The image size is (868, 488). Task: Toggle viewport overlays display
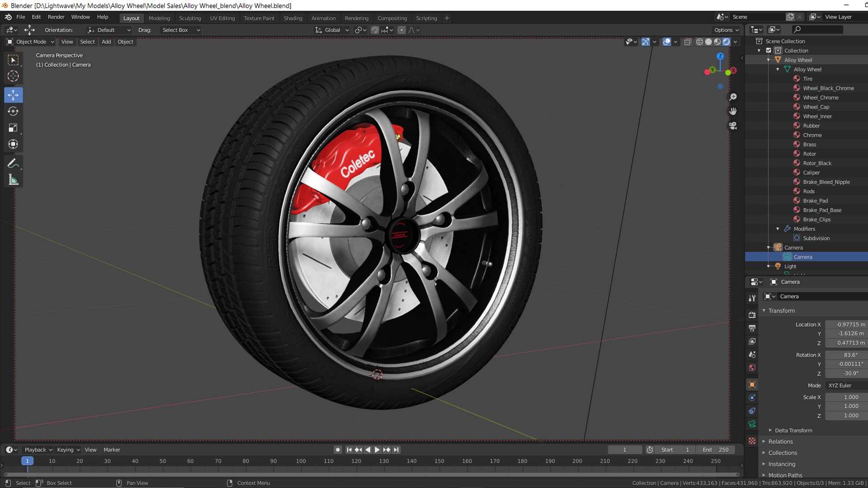pos(666,42)
